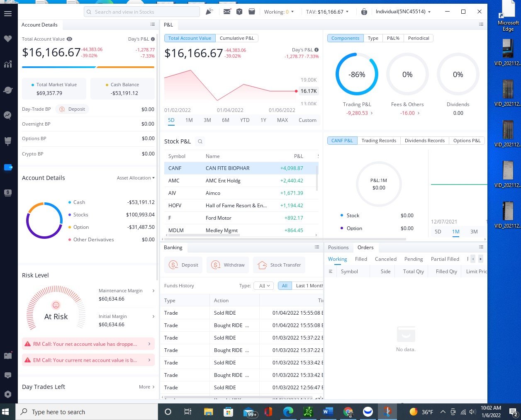Open the explore planet sidebar icon
Screen dimensions: 521x420
coord(7,90)
